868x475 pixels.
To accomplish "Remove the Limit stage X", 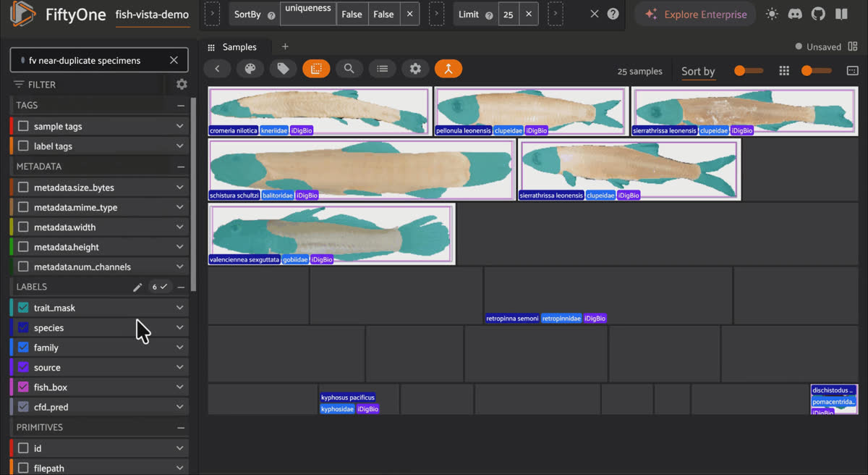I will [529, 14].
